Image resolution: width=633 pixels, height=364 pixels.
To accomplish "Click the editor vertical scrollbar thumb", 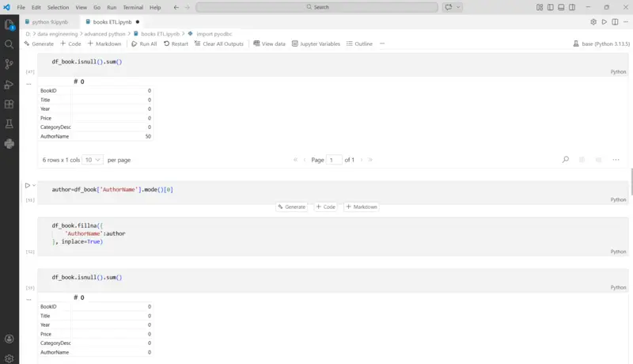I will (631, 182).
